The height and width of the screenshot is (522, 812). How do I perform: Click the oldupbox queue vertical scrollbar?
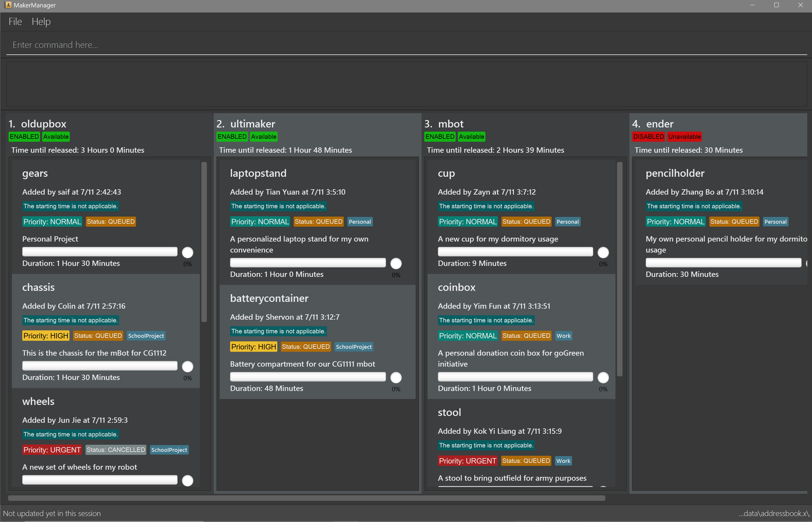point(204,242)
